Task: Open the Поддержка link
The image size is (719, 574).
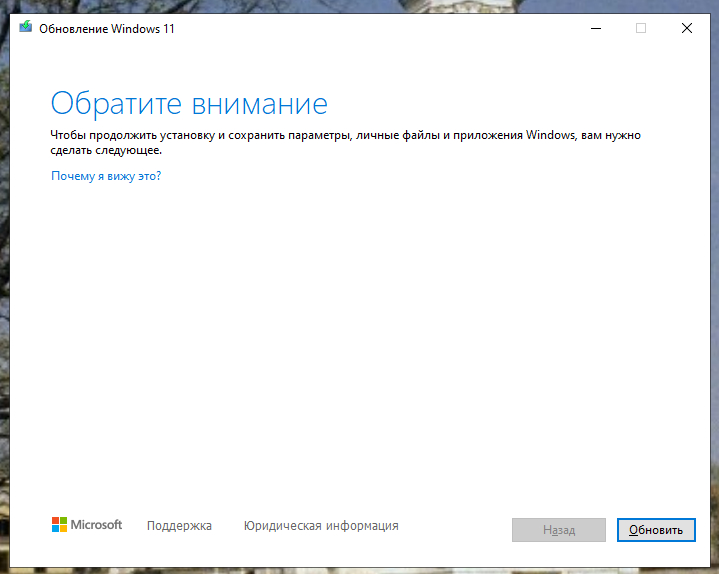Action: click(x=179, y=526)
